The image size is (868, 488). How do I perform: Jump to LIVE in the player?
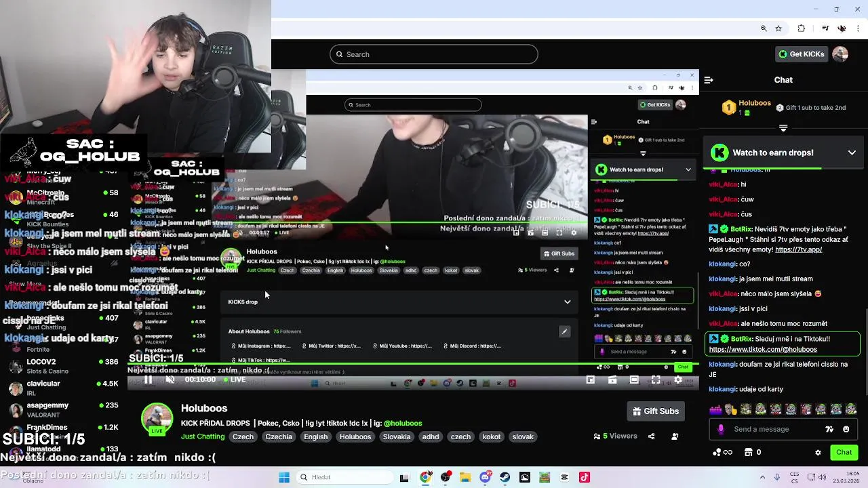pos(234,380)
